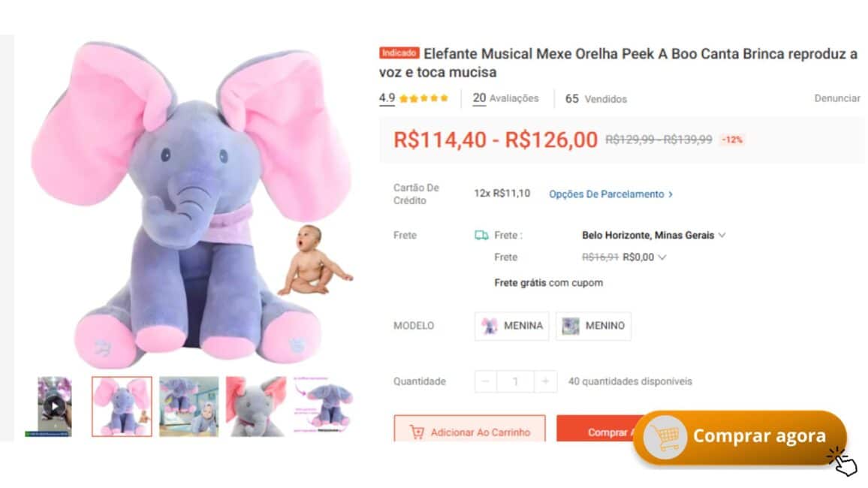Viewport: 868px width, 488px height.
Task: Open Opções De Parcelamento installment options
Action: click(610, 194)
